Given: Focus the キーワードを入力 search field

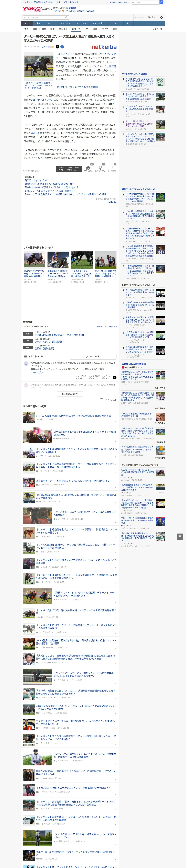Looking at the screenshot, I should coord(44,18).
